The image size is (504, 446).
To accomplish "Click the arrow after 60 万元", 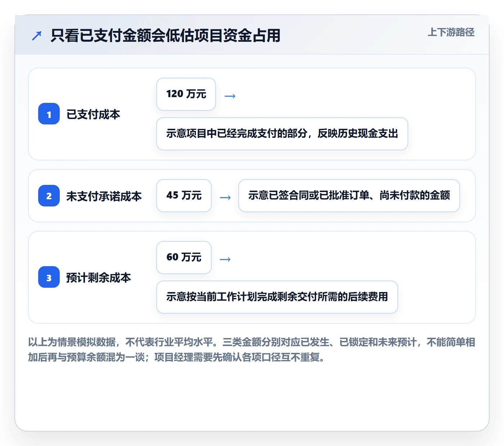I will click(225, 259).
